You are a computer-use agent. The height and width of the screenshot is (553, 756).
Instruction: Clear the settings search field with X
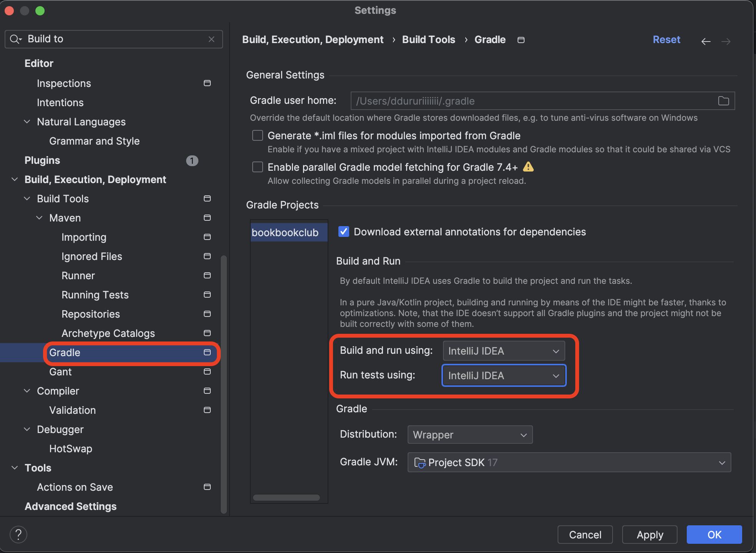[211, 39]
